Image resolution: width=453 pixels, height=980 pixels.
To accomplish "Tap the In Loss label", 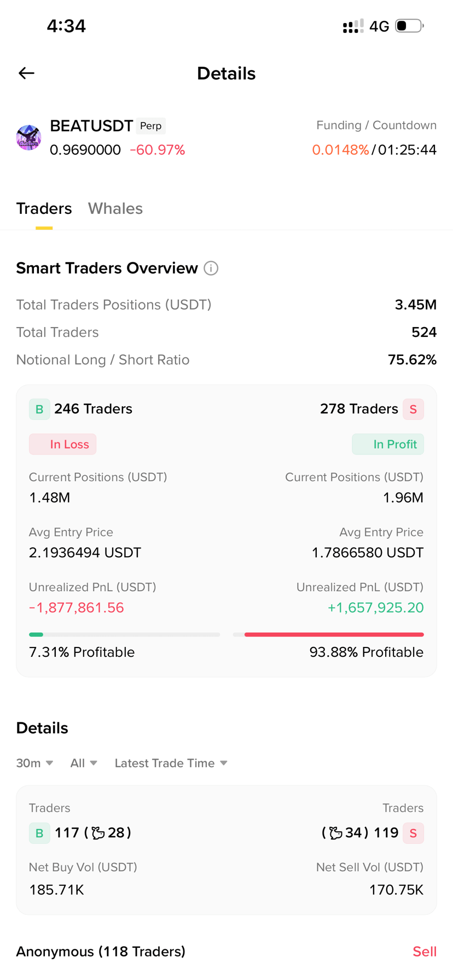I will click(x=62, y=444).
